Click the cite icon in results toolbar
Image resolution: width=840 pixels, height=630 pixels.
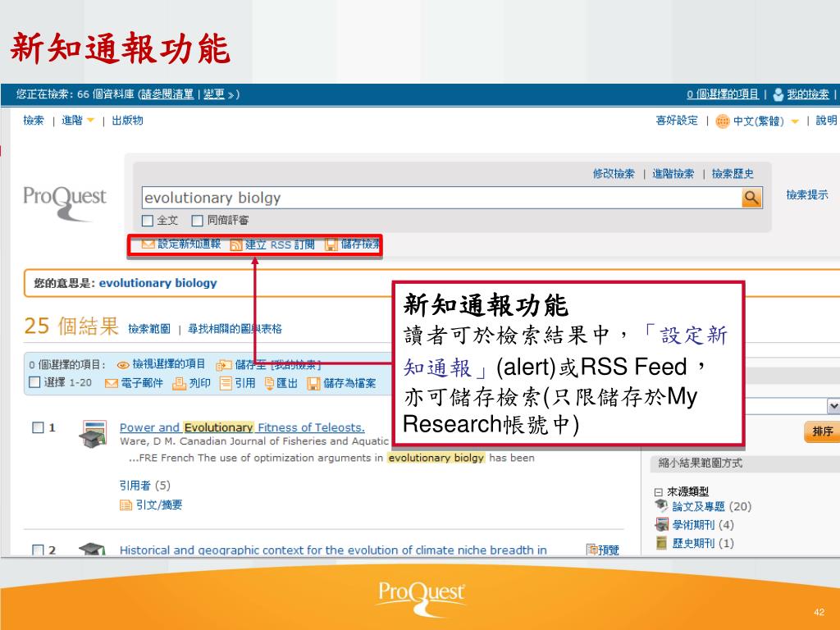point(226,383)
